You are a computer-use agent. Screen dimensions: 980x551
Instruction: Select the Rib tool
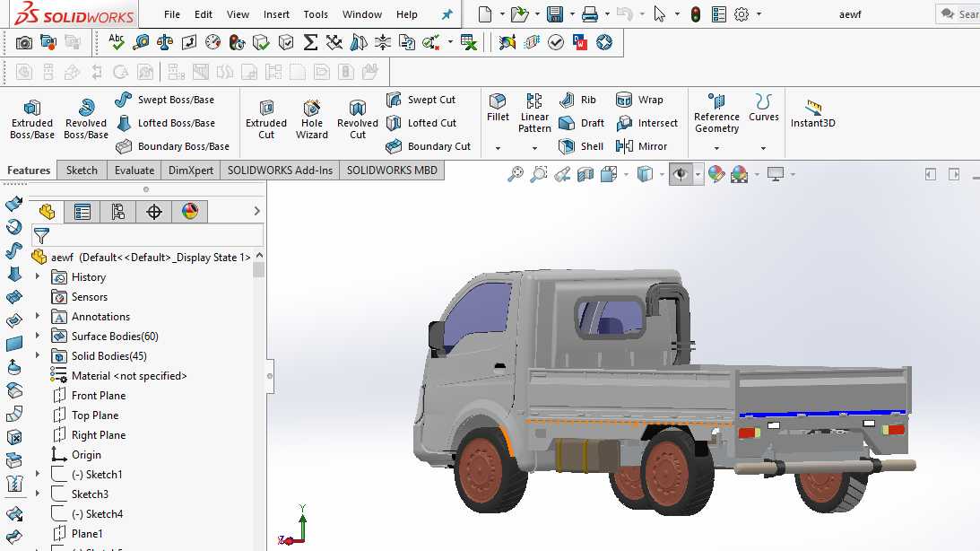pos(577,100)
